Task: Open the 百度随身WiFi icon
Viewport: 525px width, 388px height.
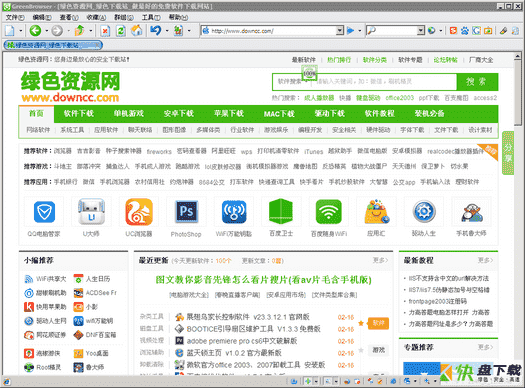Action: tap(328, 212)
